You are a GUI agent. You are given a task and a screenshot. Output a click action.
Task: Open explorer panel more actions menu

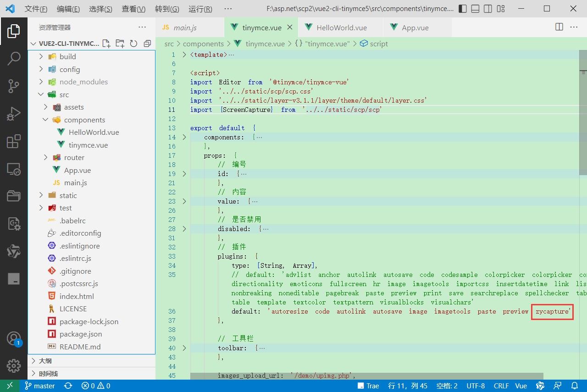(142, 27)
